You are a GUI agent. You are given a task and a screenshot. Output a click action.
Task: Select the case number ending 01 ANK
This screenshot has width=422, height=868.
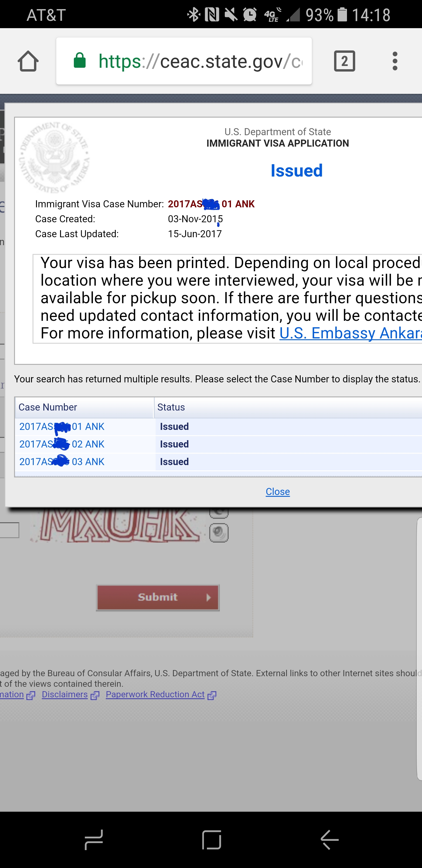point(62,427)
